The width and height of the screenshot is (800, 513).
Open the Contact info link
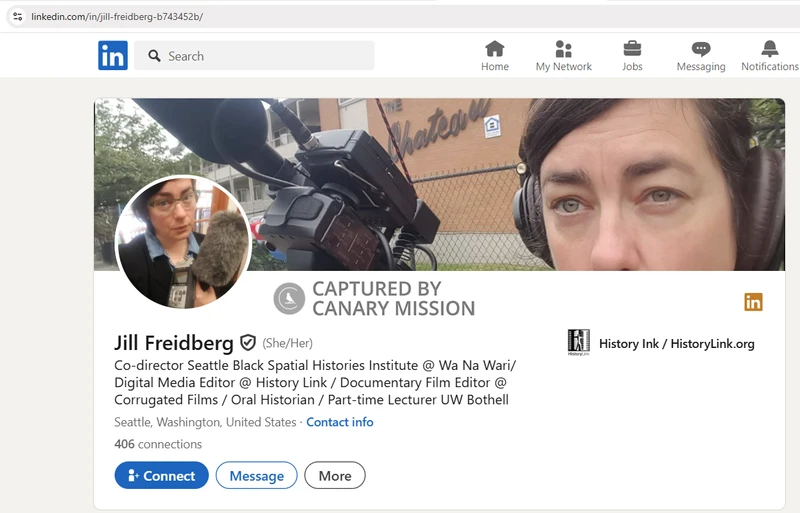pos(340,422)
